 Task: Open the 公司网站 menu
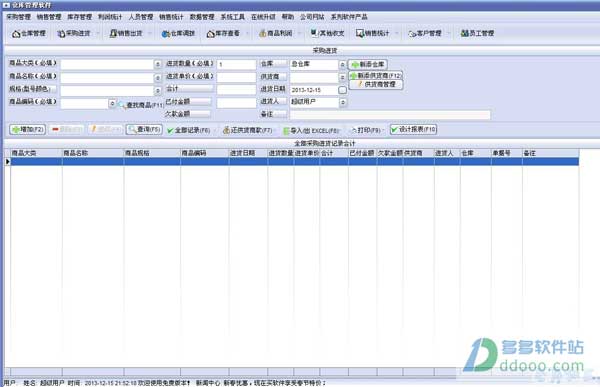coord(312,17)
